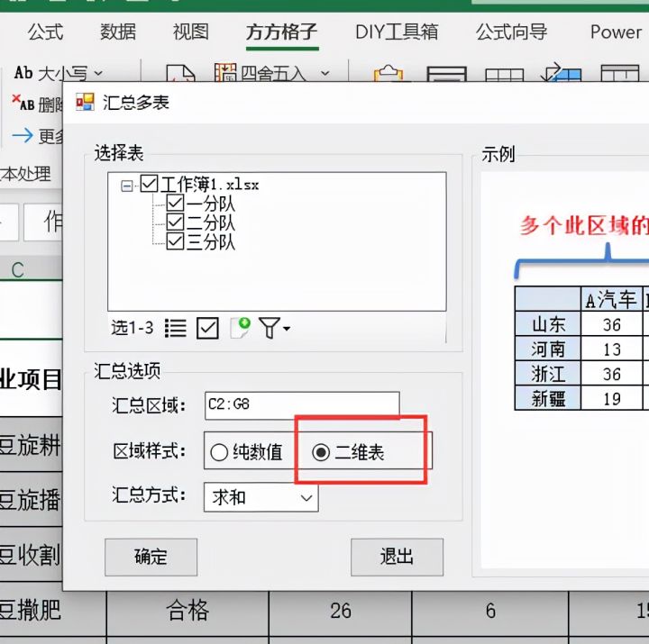Select the 方方格子 tab
Screen dimensions: 649x644
click(x=282, y=32)
